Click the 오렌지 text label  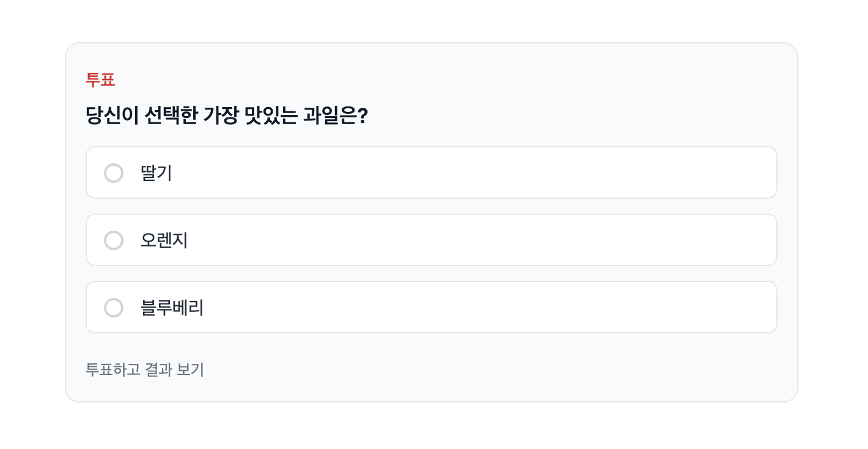[x=163, y=240]
